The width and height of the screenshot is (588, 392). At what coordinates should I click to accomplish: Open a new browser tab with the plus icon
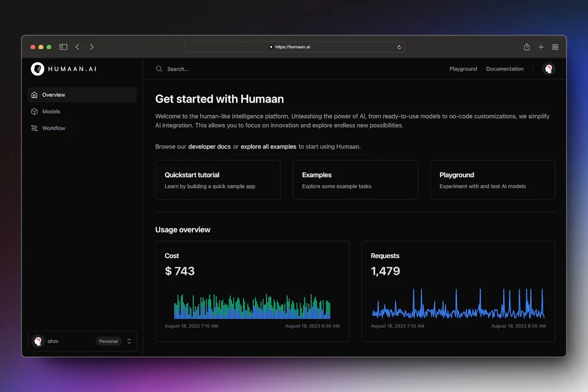[x=540, y=47]
